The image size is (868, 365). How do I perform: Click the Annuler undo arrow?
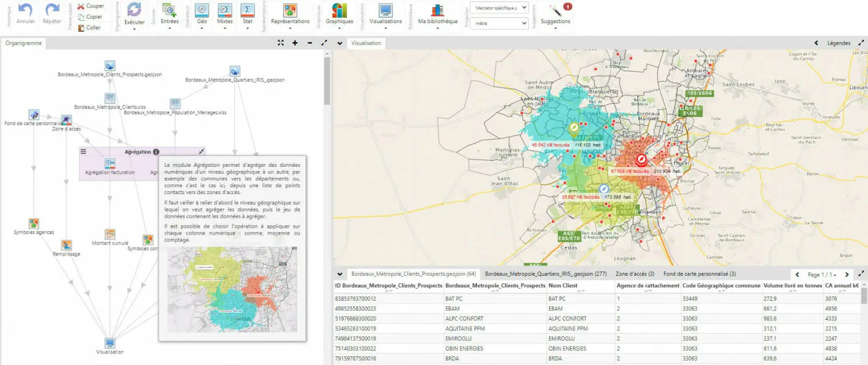pos(25,10)
